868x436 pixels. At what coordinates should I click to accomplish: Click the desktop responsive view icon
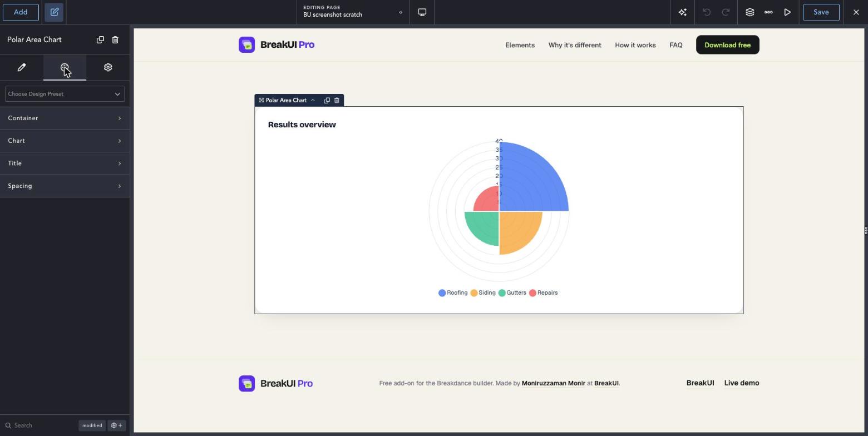pos(422,12)
